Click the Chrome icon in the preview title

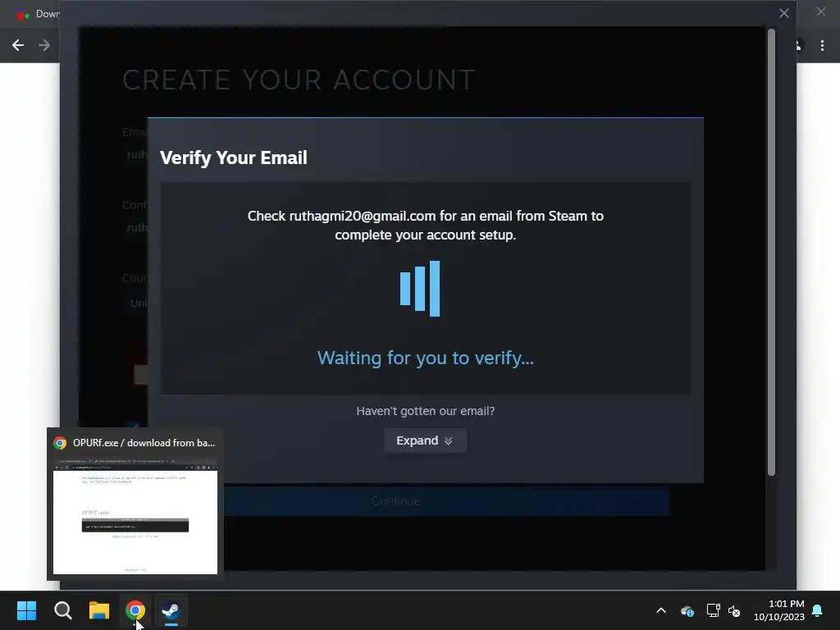point(60,443)
